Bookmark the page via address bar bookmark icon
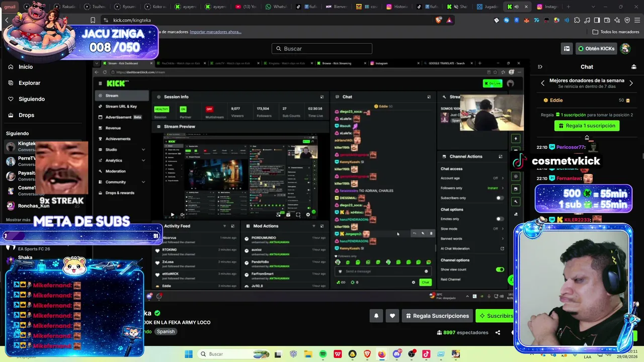 [x=93, y=20]
